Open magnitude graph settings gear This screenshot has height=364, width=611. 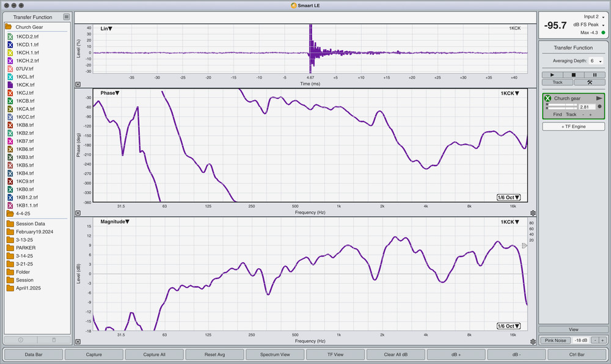pos(533,341)
